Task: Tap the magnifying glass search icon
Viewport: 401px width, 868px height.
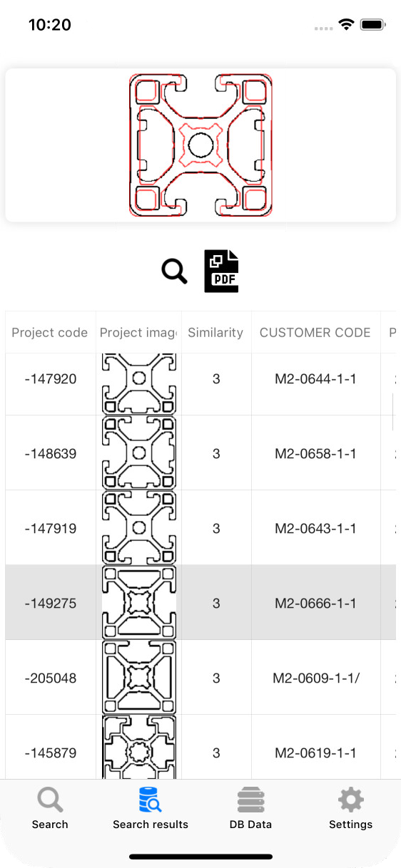Action: pos(174,272)
